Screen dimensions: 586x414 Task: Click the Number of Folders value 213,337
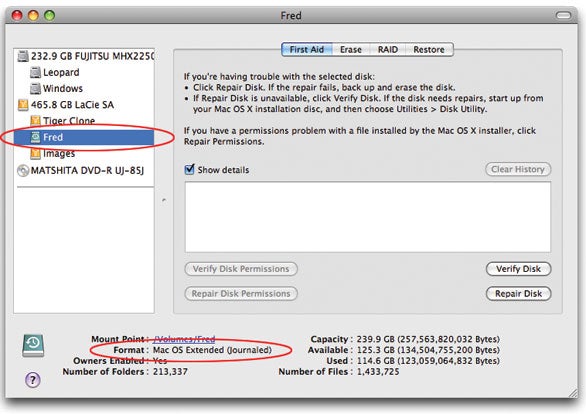[x=170, y=372]
